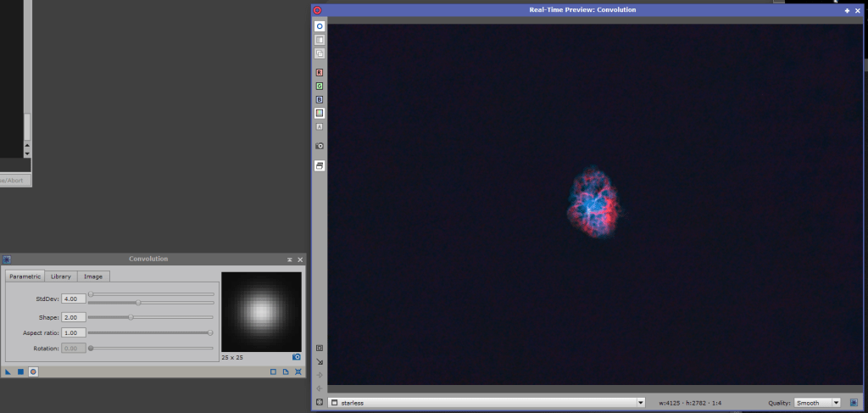This screenshot has width=868, height=413.
Task: Show the Blue channel in preview
Action: 320,99
